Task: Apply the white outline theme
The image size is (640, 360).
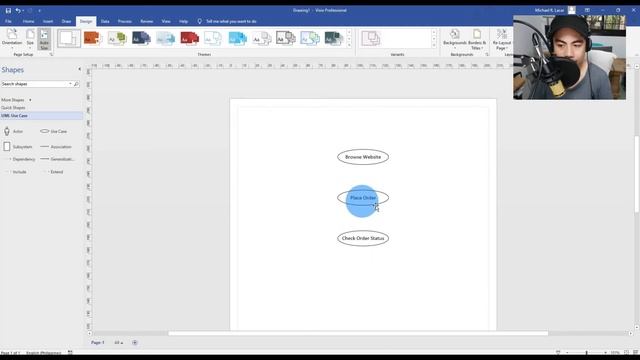Action: pyautogui.click(x=213, y=39)
